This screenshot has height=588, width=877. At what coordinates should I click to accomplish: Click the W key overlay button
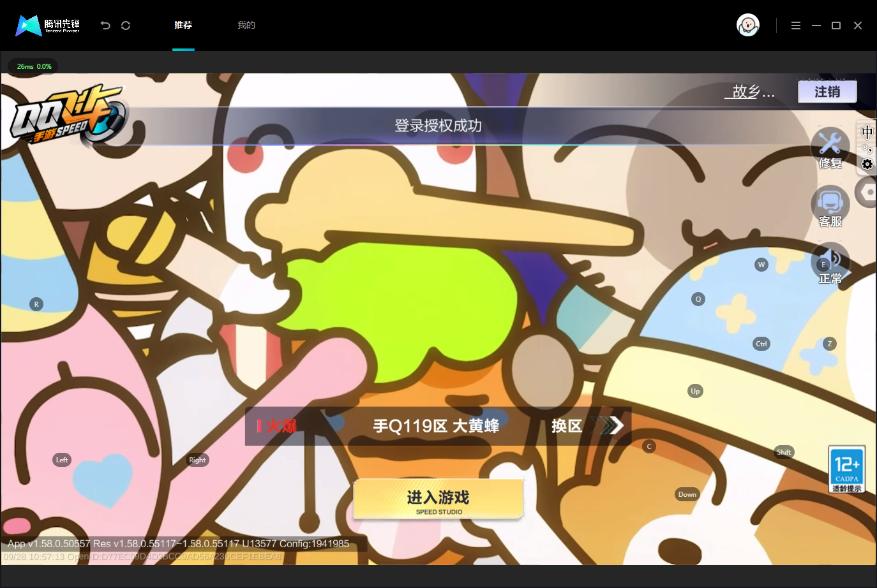coord(761,265)
